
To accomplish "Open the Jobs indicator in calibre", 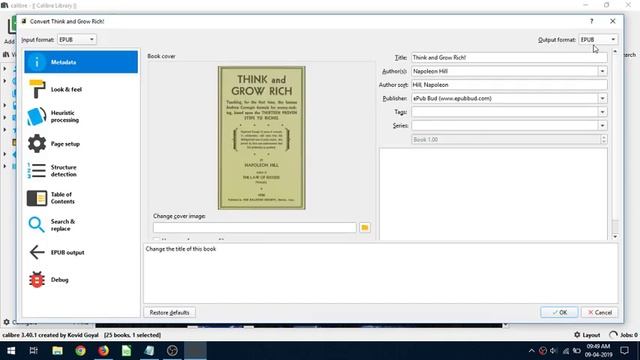I will click(623, 335).
